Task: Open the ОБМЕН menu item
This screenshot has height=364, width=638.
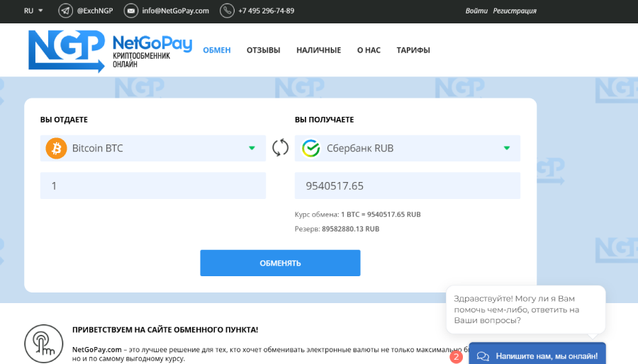Action: coord(217,50)
